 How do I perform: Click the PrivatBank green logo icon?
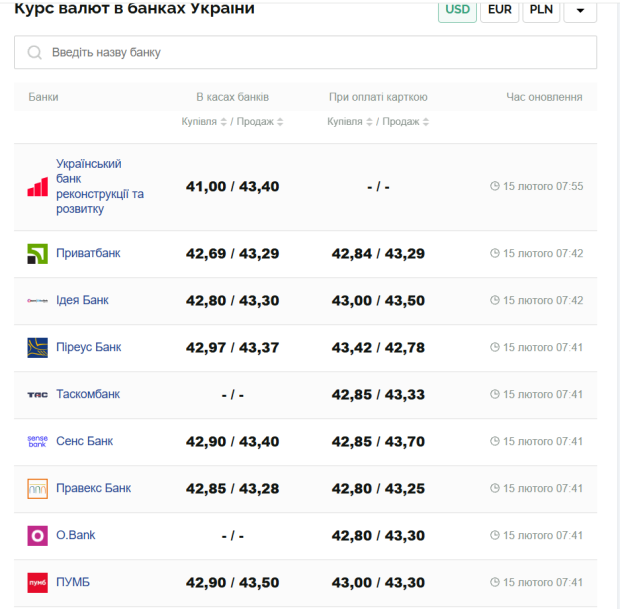(37, 254)
